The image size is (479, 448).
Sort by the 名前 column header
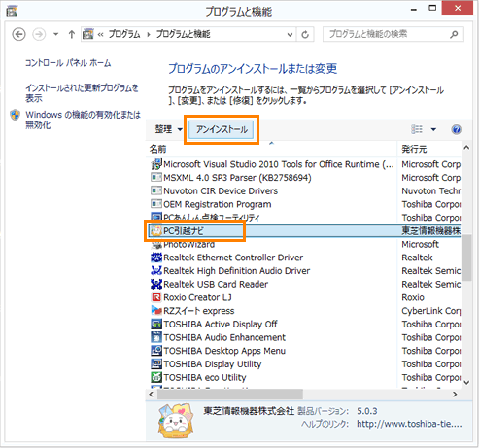click(x=158, y=149)
